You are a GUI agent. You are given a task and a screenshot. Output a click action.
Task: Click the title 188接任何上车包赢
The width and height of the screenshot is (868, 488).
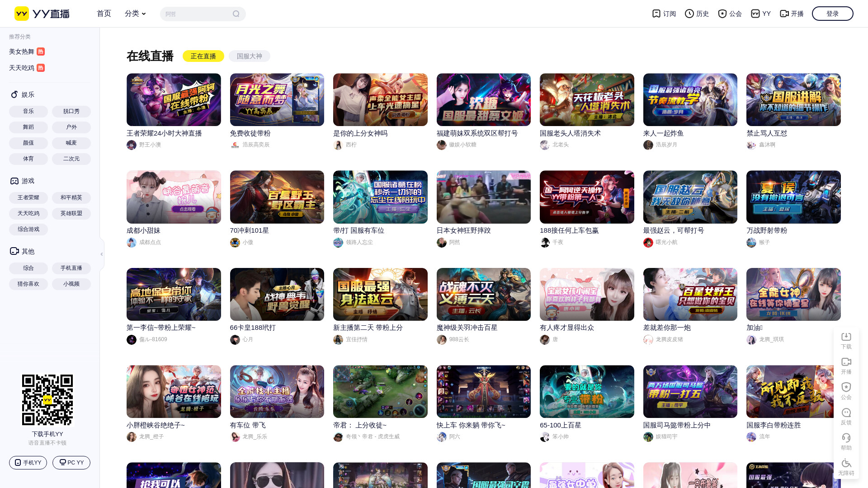(x=569, y=230)
